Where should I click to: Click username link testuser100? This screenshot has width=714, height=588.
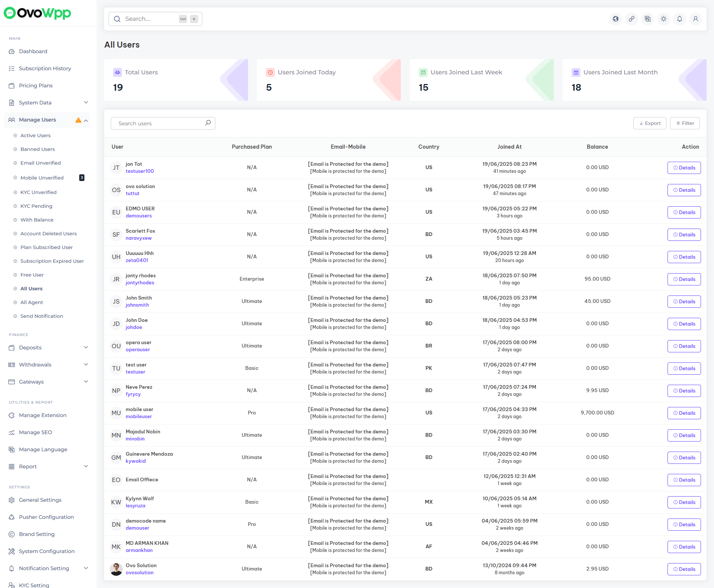pyautogui.click(x=139, y=171)
